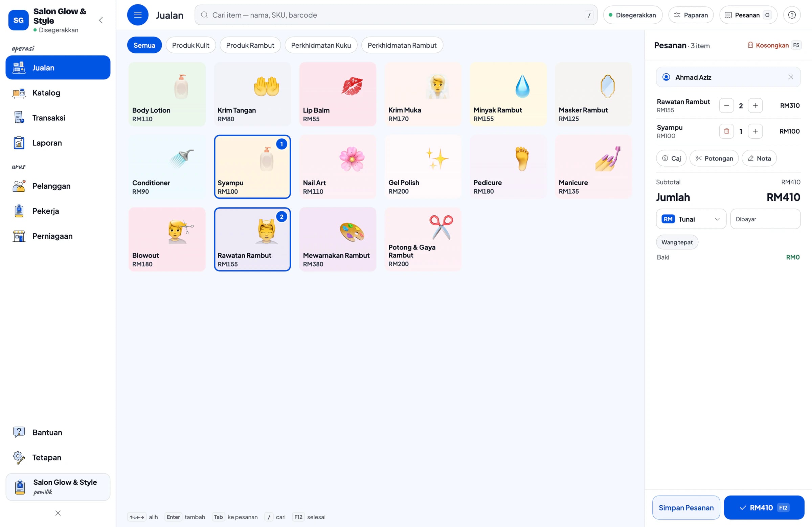Complete payment with RM410 button

pyautogui.click(x=764, y=508)
